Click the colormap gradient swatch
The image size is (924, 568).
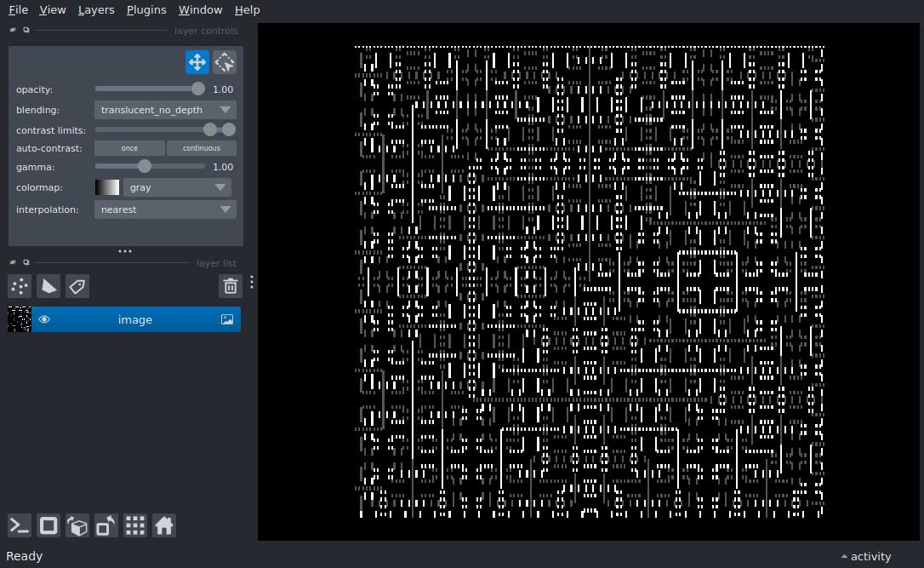coord(107,187)
